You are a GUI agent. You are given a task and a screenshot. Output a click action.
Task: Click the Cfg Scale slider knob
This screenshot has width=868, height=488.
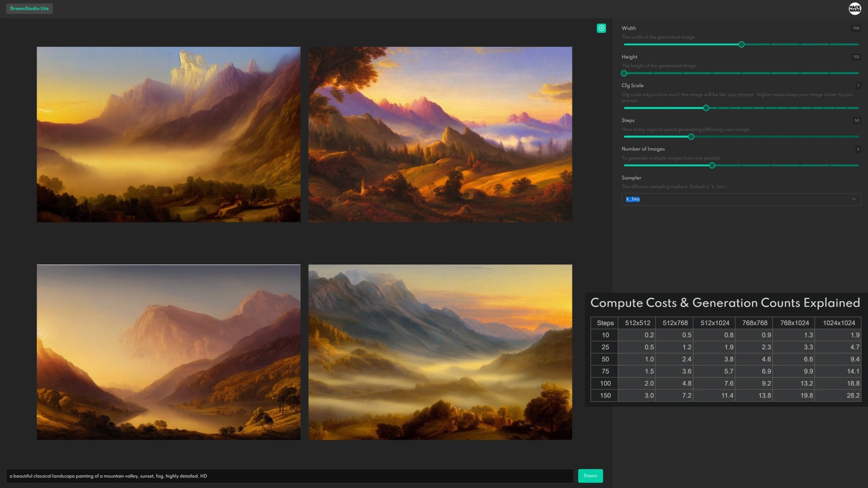point(706,108)
